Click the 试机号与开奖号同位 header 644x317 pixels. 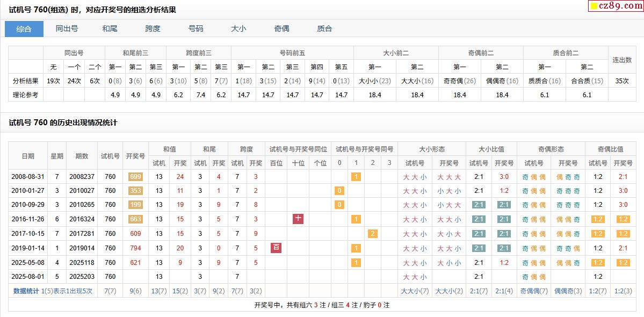tap(298, 149)
